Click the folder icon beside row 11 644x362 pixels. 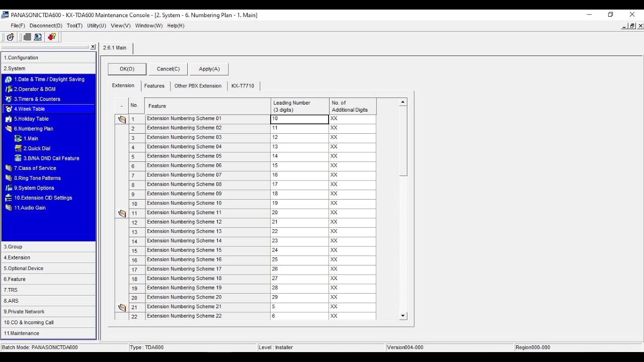click(122, 214)
